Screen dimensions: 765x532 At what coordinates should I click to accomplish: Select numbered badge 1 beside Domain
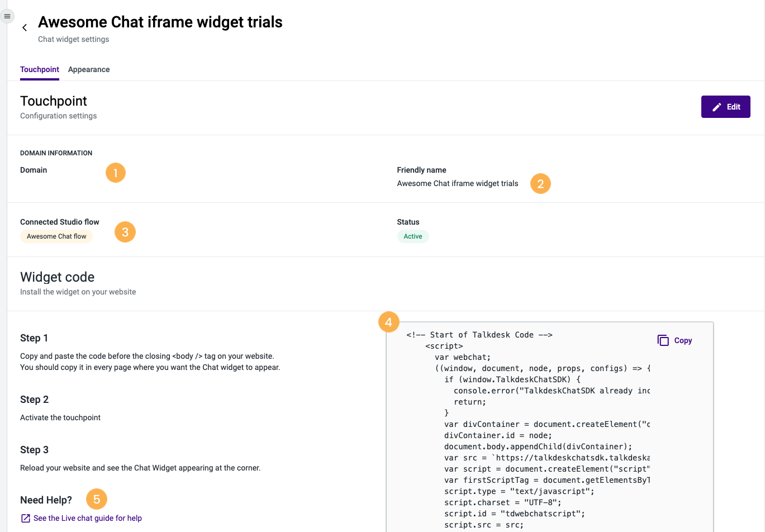coord(116,173)
